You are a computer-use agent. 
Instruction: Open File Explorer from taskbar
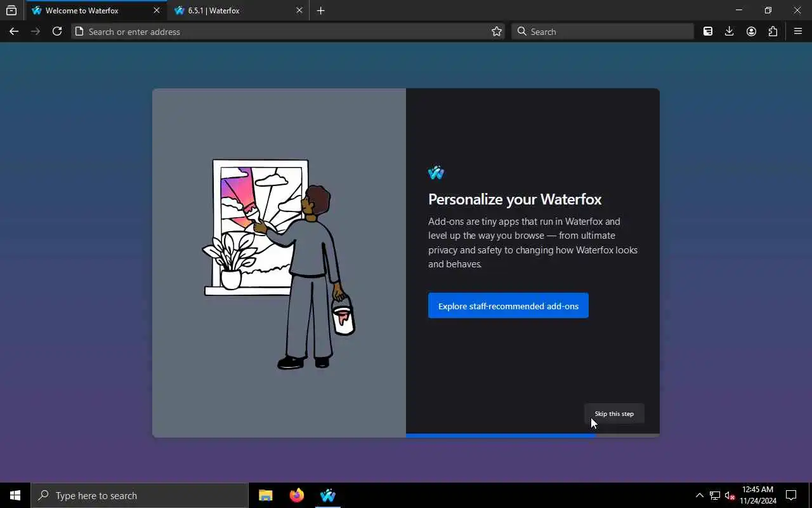coord(266,495)
